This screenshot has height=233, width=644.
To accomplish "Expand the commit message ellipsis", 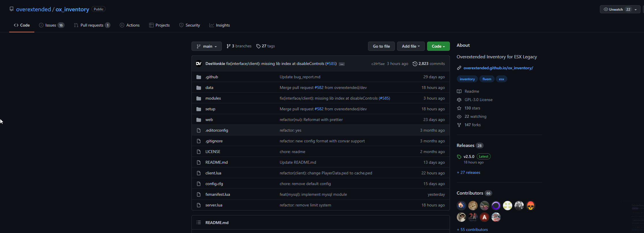I will (x=341, y=64).
